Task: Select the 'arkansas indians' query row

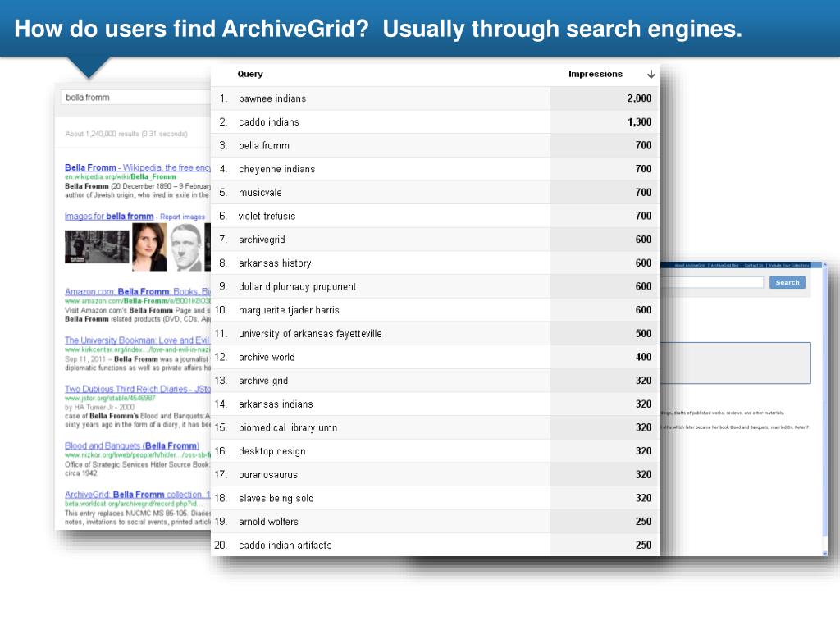Action: (435, 404)
